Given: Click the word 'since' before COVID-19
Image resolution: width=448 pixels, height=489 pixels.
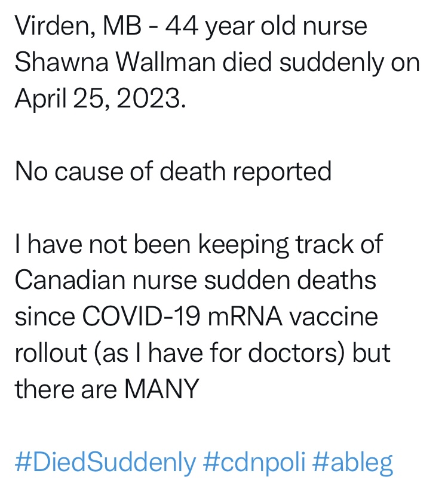Looking at the screenshot, I should click(x=44, y=316).
